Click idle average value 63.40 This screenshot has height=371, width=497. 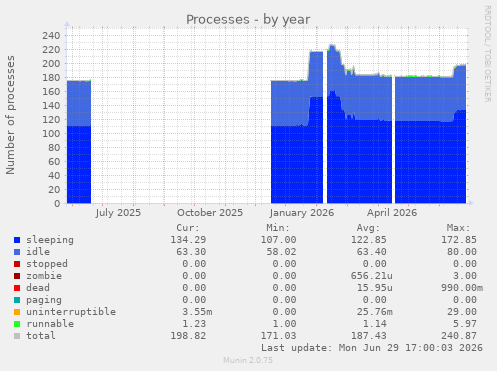(x=372, y=252)
